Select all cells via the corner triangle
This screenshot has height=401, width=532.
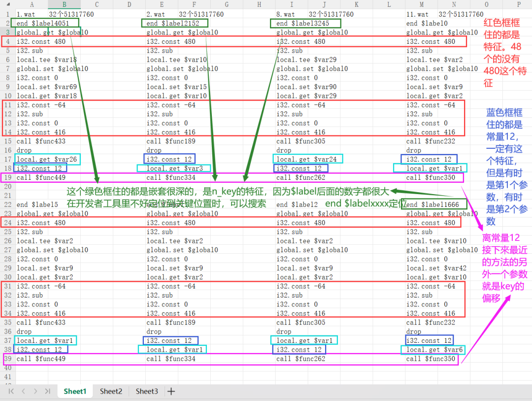point(8,4)
